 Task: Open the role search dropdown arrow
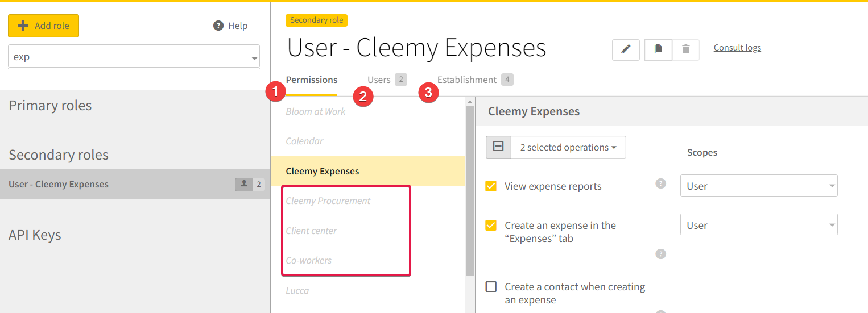pos(254,59)
